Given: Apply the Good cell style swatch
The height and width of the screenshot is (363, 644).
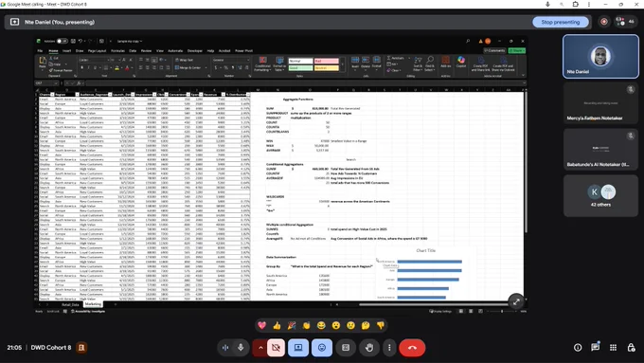Looking at the screenshot, I should tap(300, 68).
